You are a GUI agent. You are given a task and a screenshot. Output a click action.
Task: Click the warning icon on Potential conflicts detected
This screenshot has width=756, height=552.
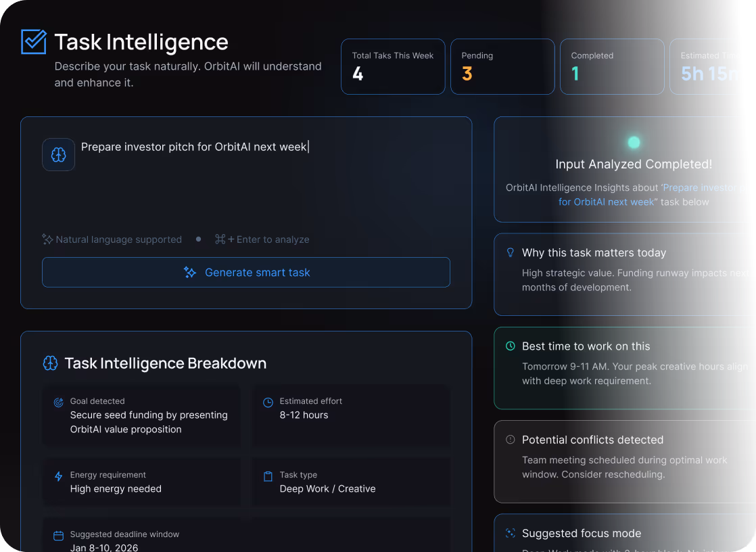[511, 440]
